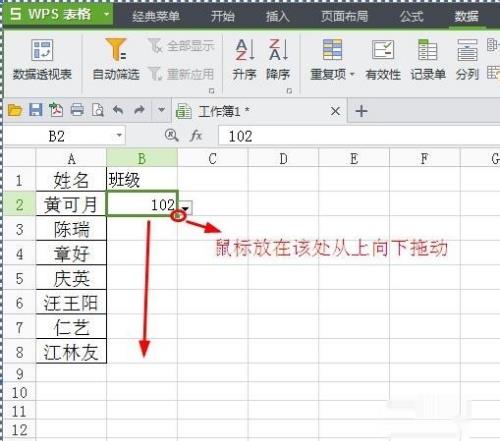500x441 pixels.
Task: Select column D header
Action: [283, 158]
